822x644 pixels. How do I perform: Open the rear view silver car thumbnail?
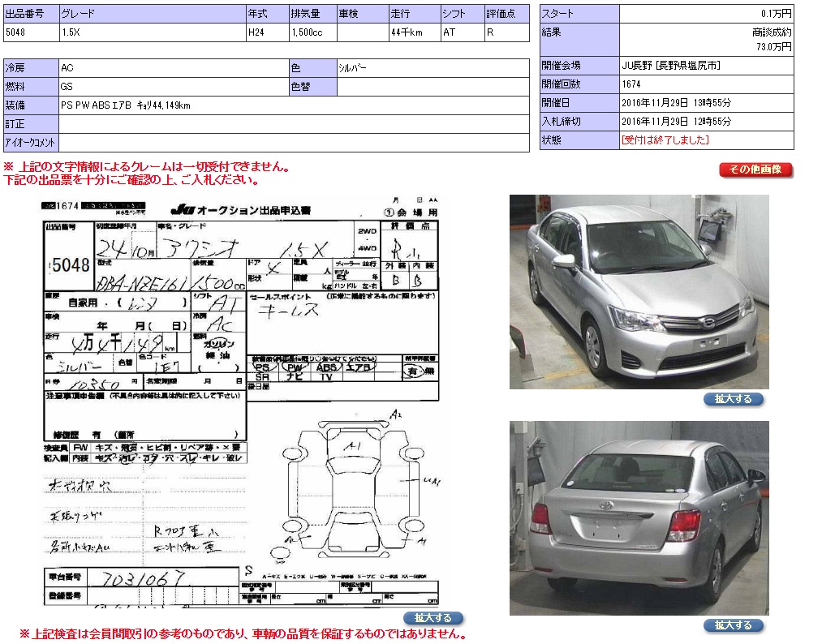[x=639, y=517]
